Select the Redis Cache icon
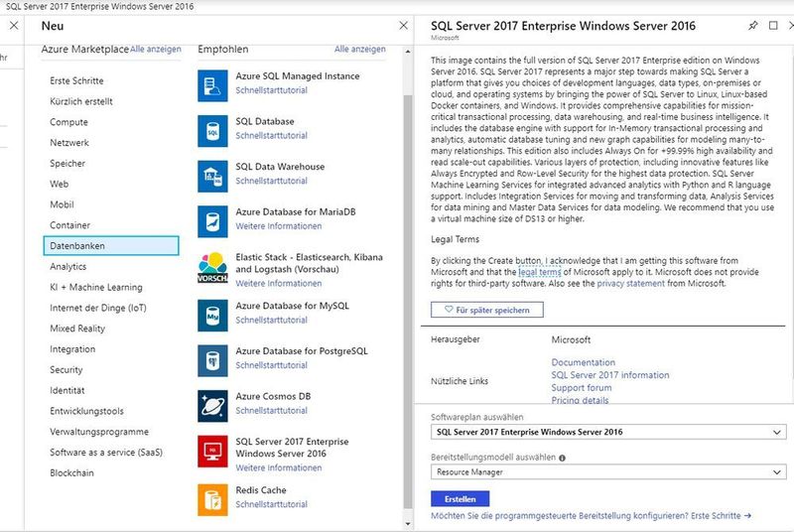The height and width of the screenshot is (532, 794). tap(212, 499)
